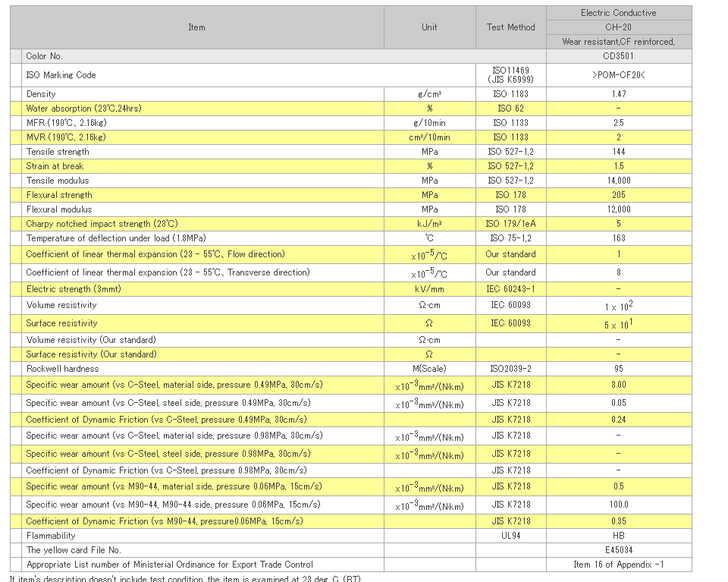Image resolution: width=728 pixels, height=582 pixels.
Task: Click the 'UL94' test method cell
Action: coord(510,536)
